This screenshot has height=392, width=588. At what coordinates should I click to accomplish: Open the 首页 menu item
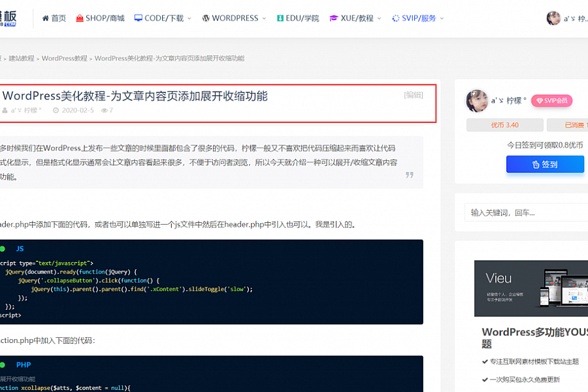pos(54,18)
